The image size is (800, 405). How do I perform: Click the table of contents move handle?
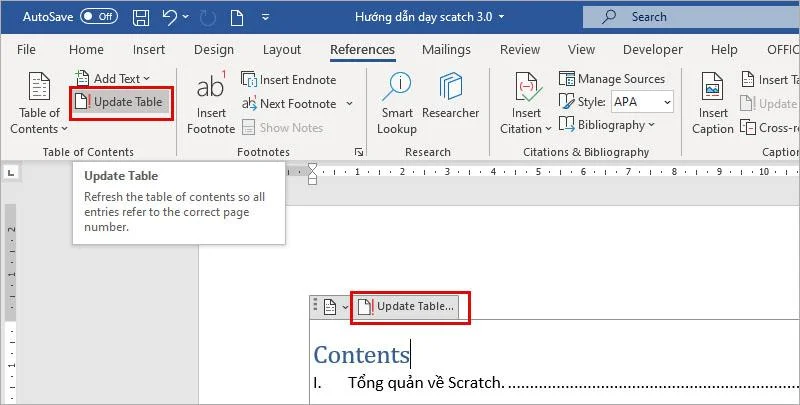315,305
